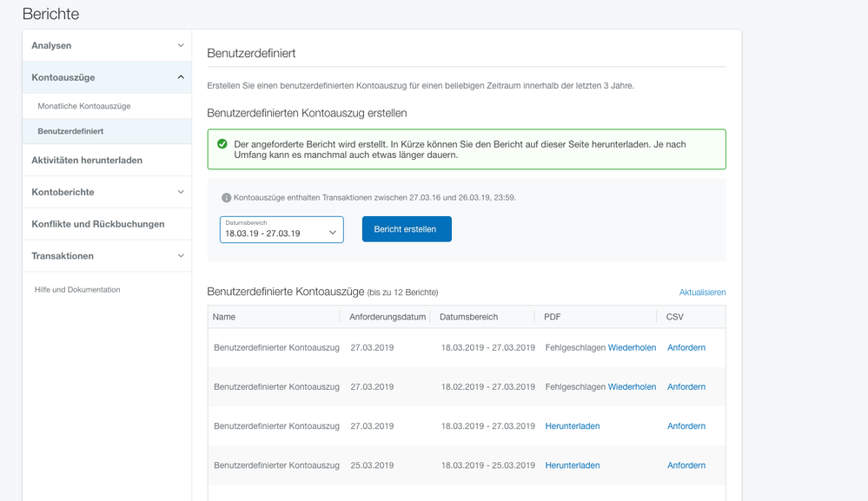Click the Name column header
Screen dimensions: 868x501
[x=224, y=317]
